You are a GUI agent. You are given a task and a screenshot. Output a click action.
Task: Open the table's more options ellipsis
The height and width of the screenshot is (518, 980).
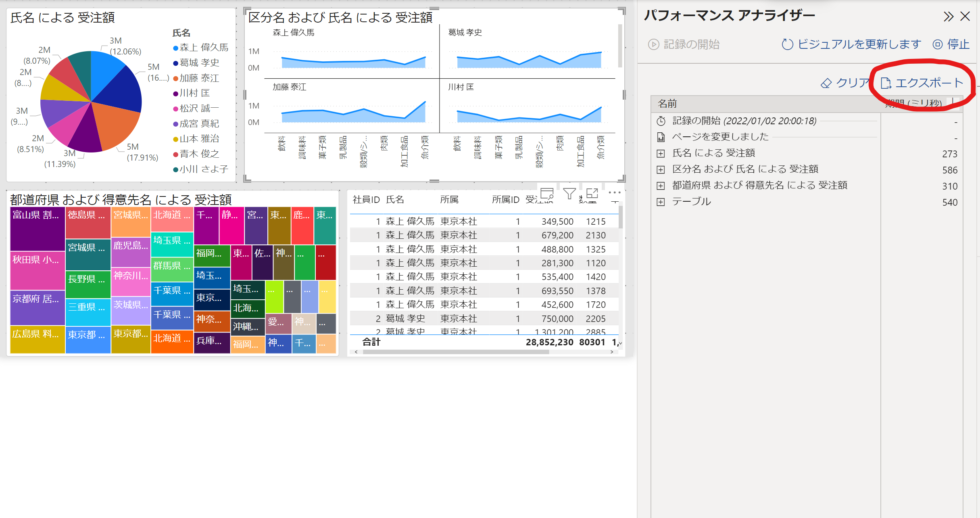tap(614, 193)
